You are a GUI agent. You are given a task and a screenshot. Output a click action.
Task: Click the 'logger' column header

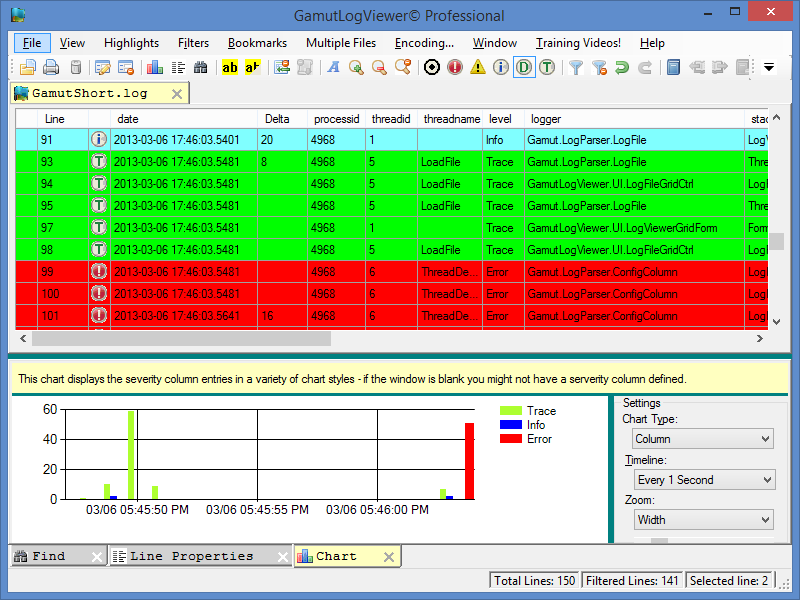point(634,119)
